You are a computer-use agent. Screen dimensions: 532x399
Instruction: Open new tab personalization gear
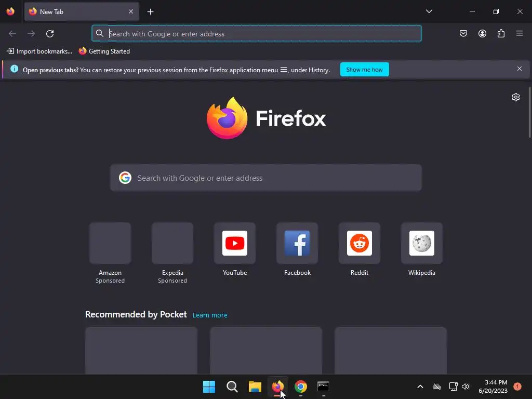pos(516,97)
